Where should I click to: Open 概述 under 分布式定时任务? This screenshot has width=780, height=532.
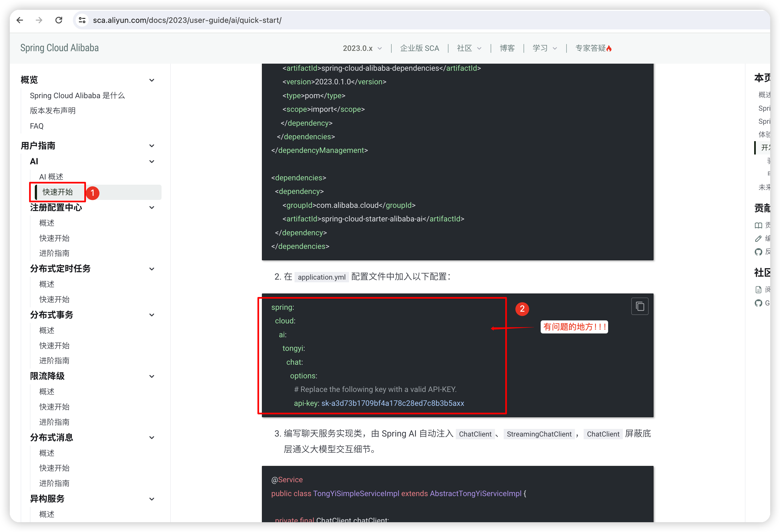47,284
